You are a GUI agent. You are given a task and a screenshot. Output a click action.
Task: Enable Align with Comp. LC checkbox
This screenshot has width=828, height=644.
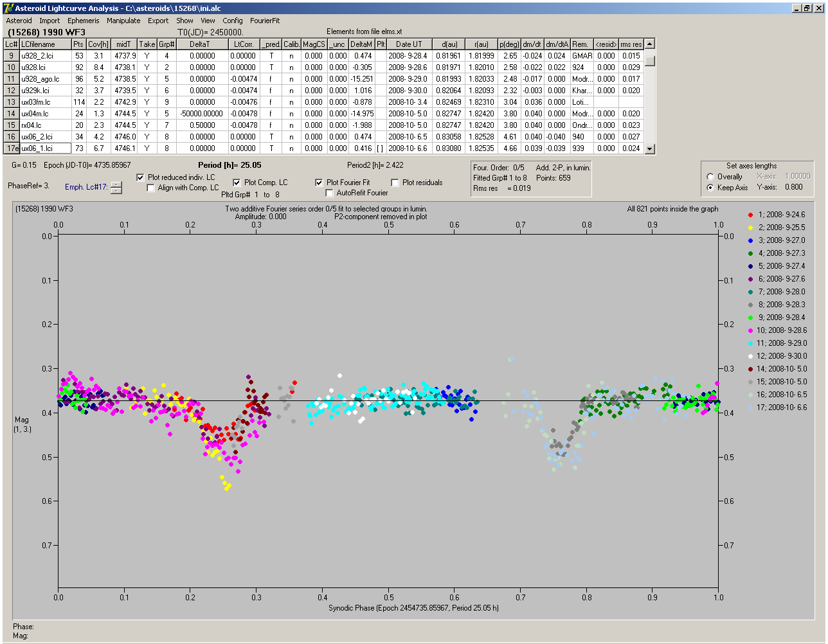[x=151, y=188]
